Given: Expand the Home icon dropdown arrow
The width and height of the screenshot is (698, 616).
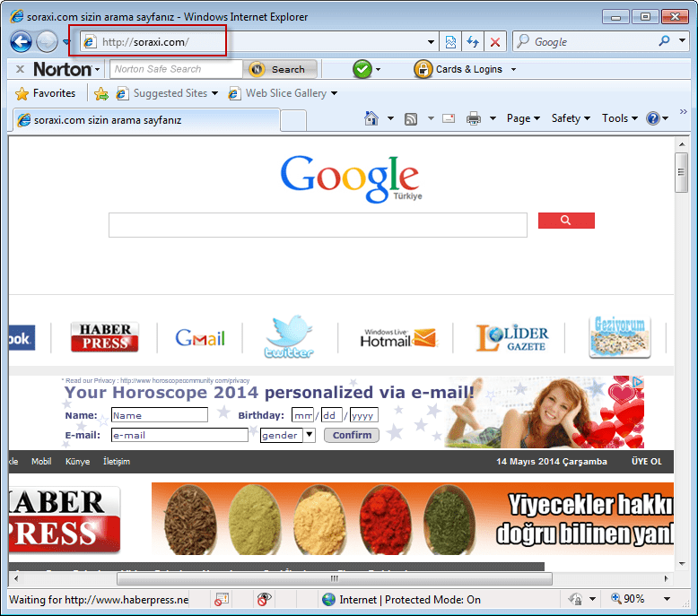Looking at the screenshot, I should click(390, 118).
